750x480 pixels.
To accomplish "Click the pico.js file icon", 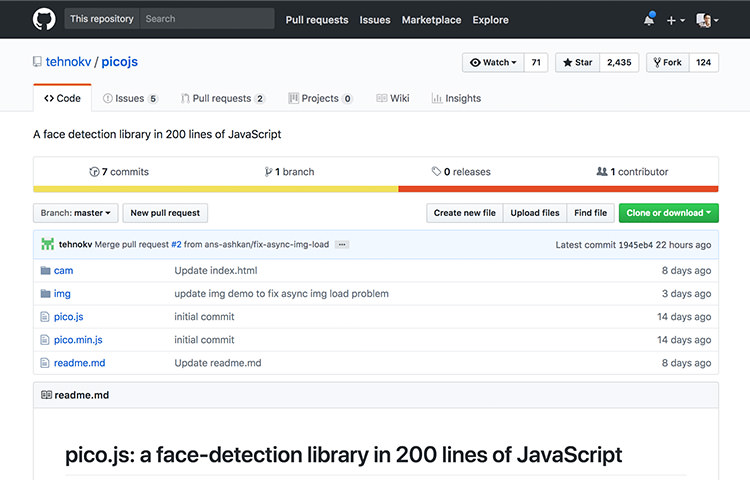I will 45,317.
